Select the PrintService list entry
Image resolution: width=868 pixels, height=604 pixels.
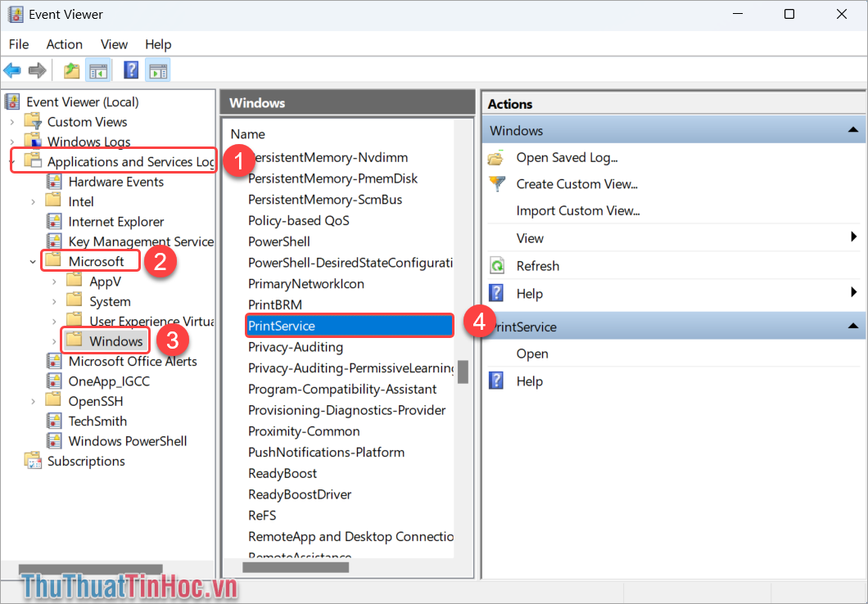[350, 326]
